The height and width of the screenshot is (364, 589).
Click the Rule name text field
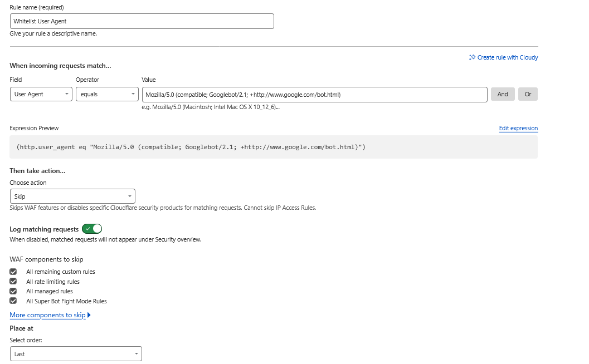[x=142, y=21]
